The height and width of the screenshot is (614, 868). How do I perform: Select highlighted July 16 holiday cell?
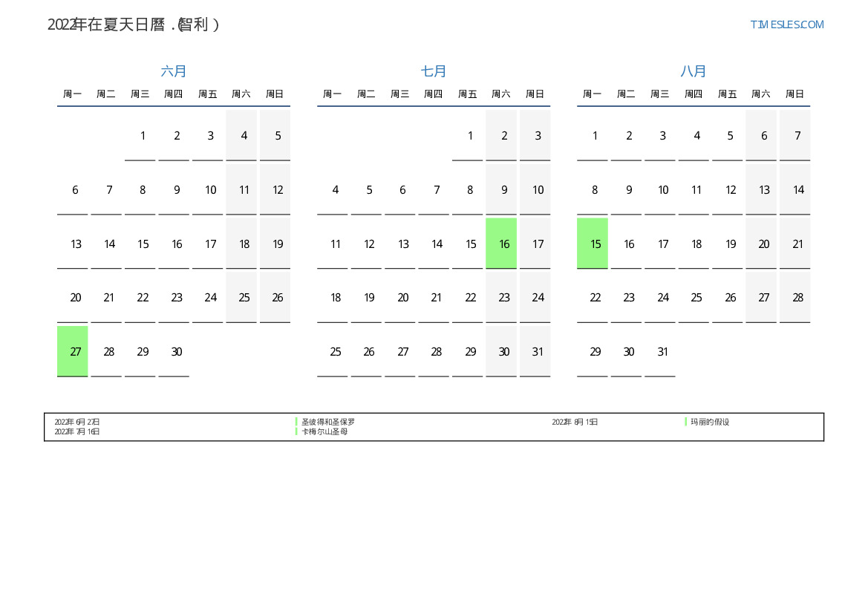501,244
